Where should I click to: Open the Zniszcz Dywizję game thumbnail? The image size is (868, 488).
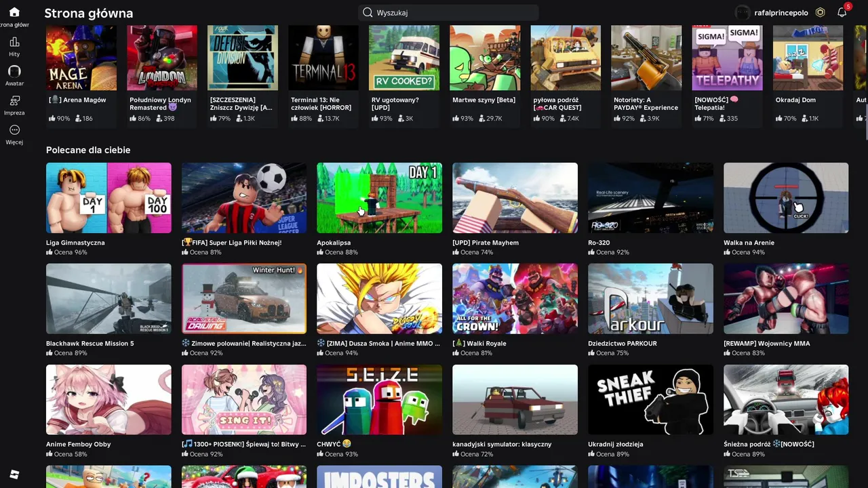pos(243,58)
